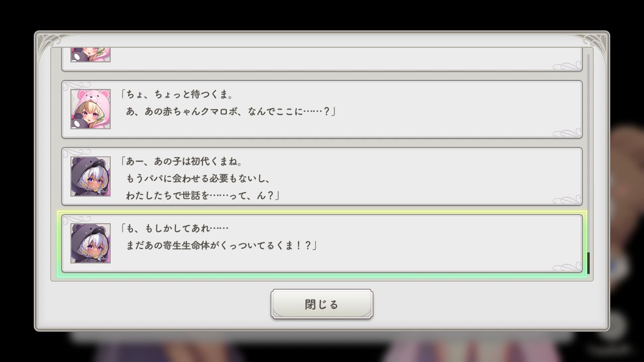Click the line mentioning 赤ちゃんクマロボ
644x362 pixels.
click(x=230, y=112)
